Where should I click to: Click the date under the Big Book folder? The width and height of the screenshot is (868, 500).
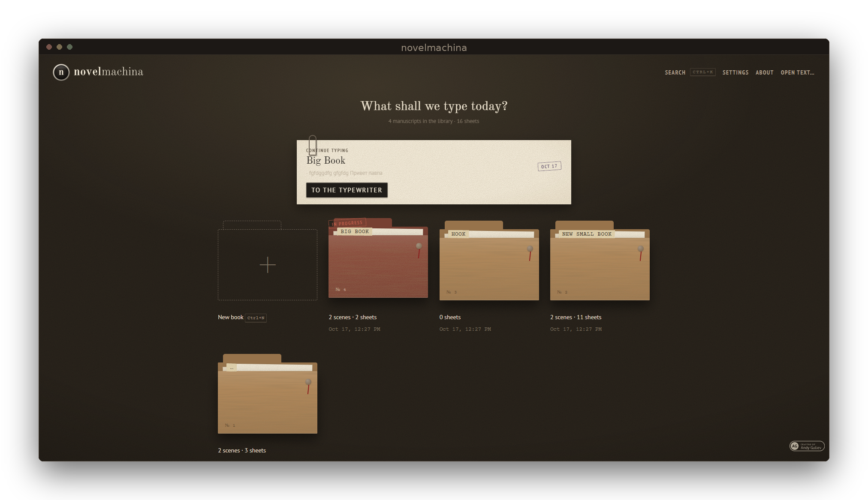click(354, 329)
